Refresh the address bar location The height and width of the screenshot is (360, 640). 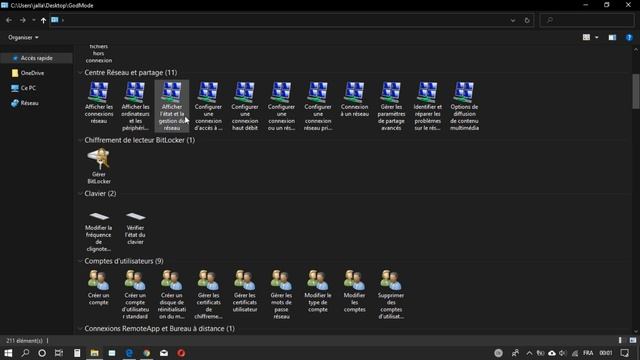527,20
